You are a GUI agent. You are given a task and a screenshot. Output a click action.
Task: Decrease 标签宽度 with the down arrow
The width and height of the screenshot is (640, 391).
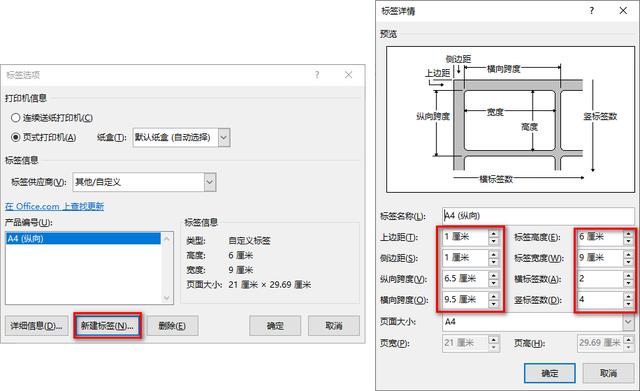tap(629, 262)
